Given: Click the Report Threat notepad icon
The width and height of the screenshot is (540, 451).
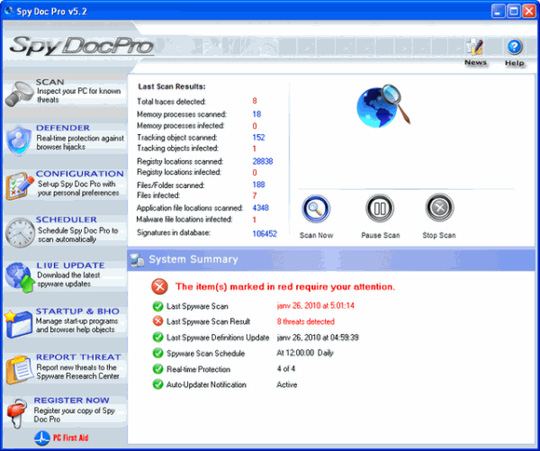Looking at the screenshot, I should point(20,370).
